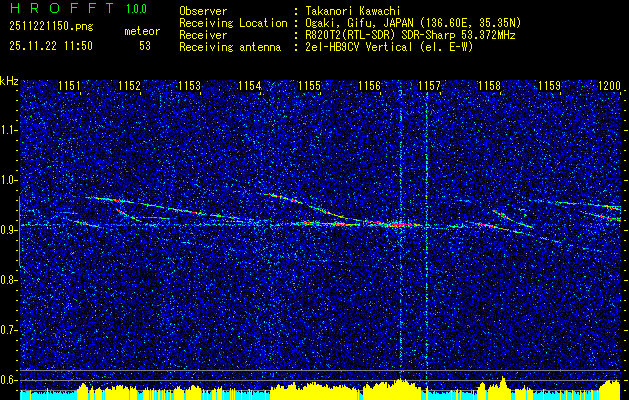Click the Receiving antenna label
Image resolution: width=629 pixels, height=400 pixels.
(x=230, y=47)
